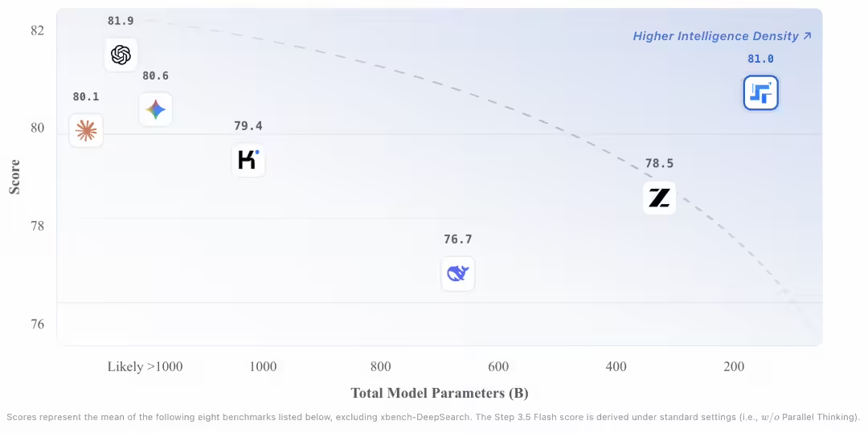Image resolution: width=868 pixels, height=433 pixels.
Task: Select the Gemini sparkle icon
Action: pyautogui.click(x=156, y=109)
